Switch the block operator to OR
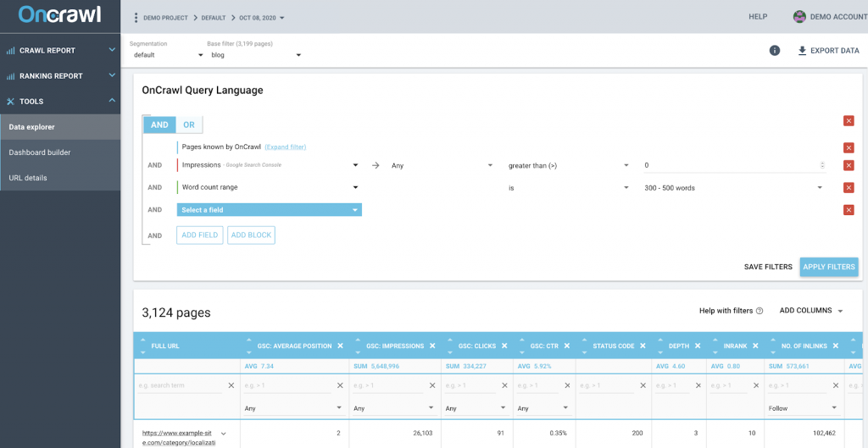Viewport: 868px width, 448px height. pos(189,124)
